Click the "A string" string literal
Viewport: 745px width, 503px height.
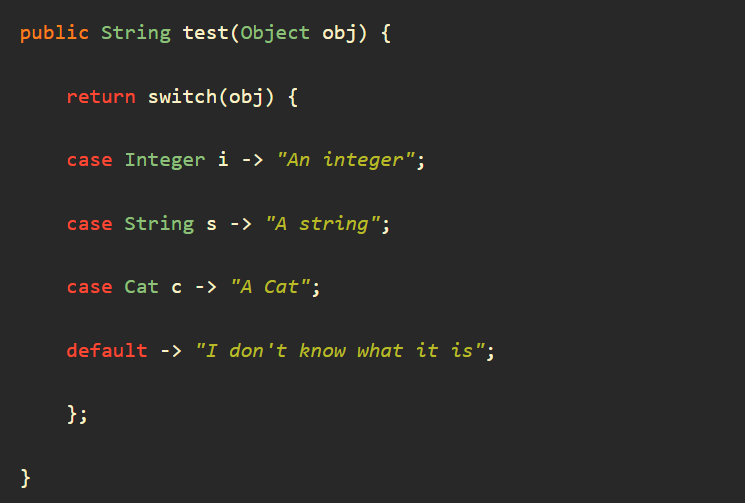(x=323, y=224)
